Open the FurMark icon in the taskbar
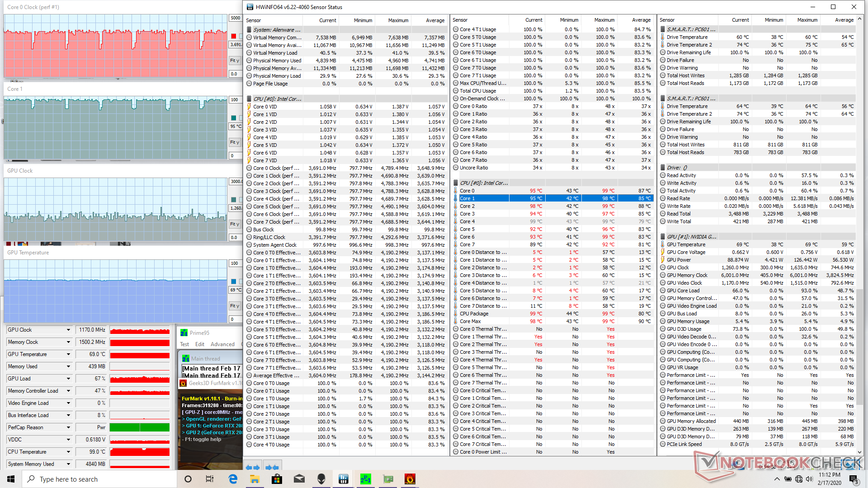This screenshot has width=868, height=488. (410, 479)
